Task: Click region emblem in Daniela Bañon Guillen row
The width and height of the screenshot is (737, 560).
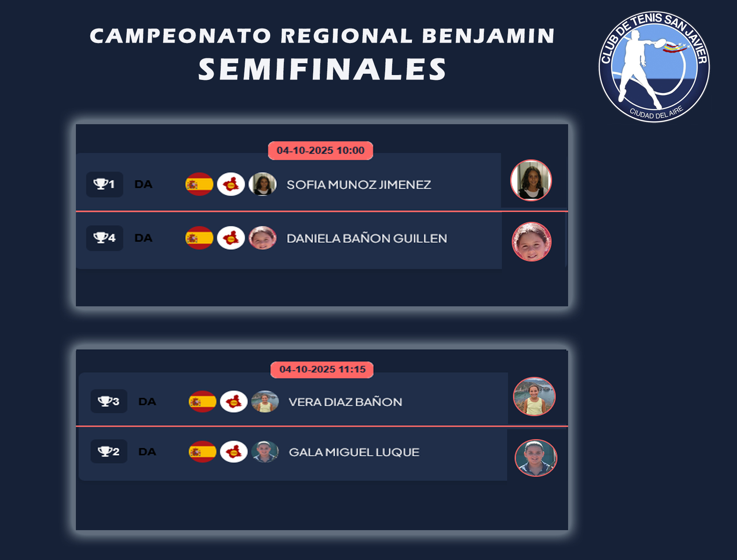Action: click(231, 238)
